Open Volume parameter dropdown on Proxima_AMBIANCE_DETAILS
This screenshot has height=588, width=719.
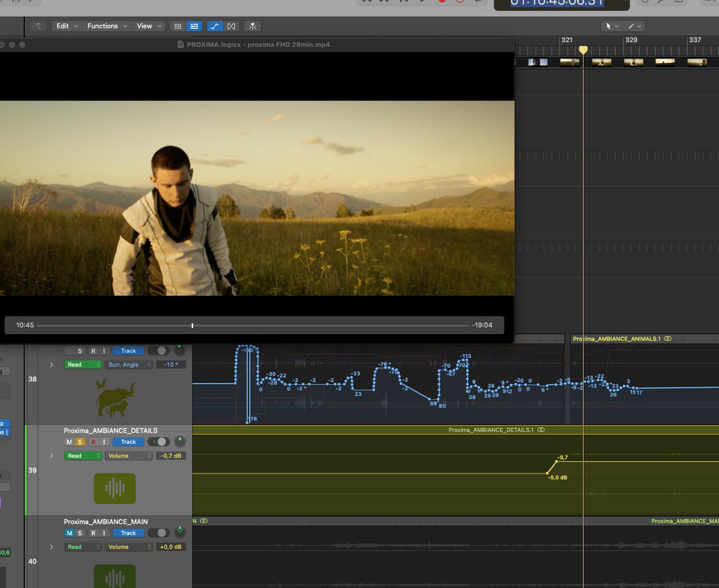[x=129, y=455]
